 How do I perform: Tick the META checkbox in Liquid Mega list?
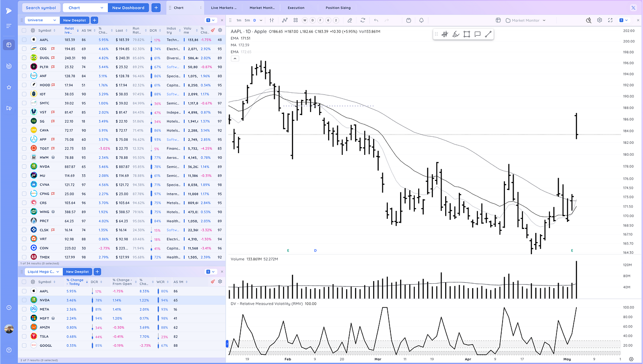(x=24, y=309)
